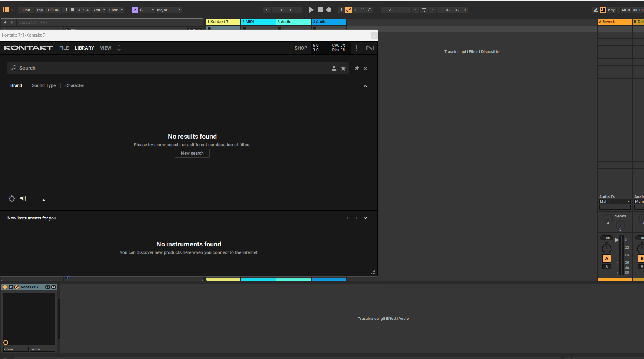This screenshot has width=644, height=359.
Task: Click the browser forward arrow
Action: [x=12, y=23]
